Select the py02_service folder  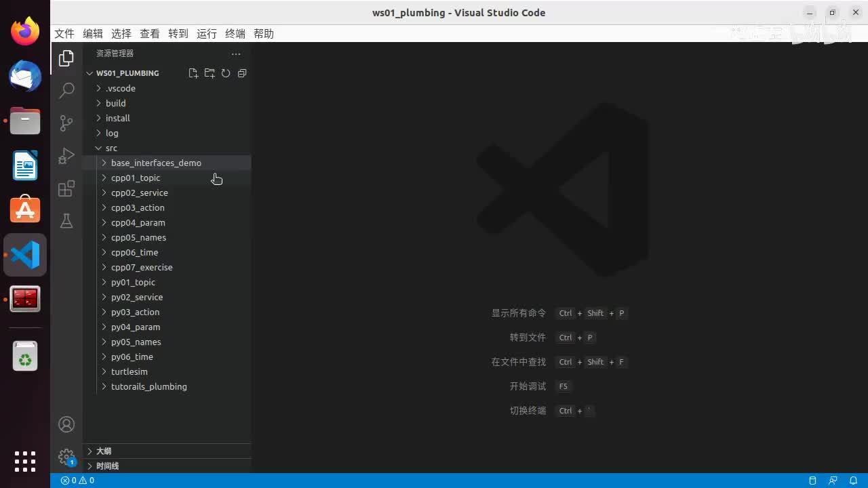coord(167,297)
